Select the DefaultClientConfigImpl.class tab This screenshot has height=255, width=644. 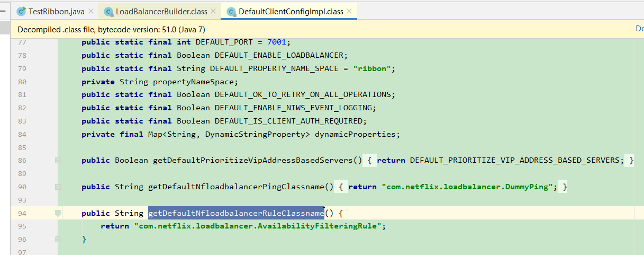pyautogui.click(x=289, y=11)
